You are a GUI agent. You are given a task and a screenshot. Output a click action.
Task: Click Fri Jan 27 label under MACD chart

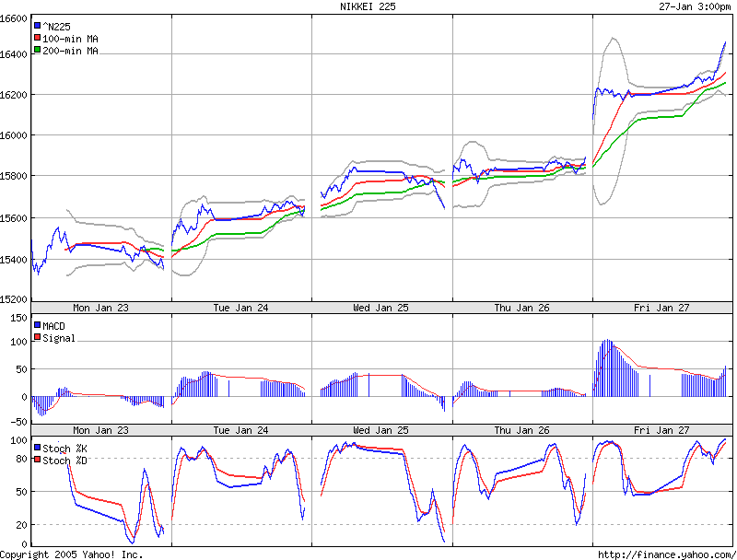click(661, 430)
